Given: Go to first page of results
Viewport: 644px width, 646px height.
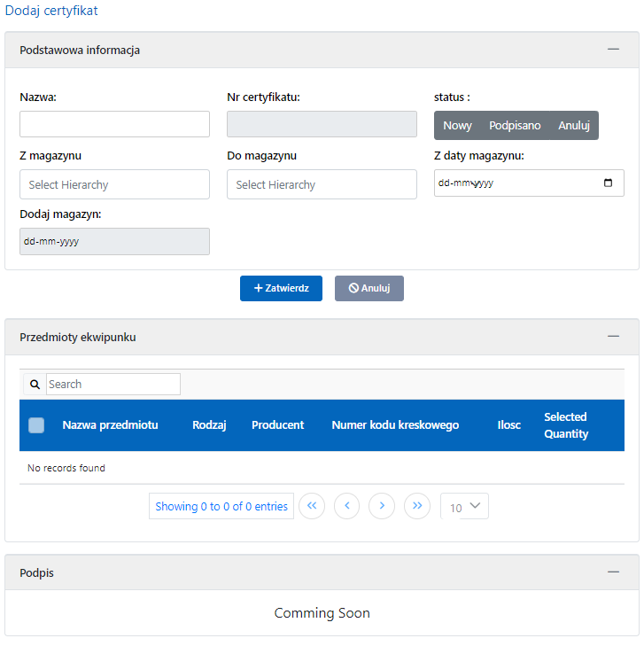Looking at the screenshot, I should tap(312, 506).
